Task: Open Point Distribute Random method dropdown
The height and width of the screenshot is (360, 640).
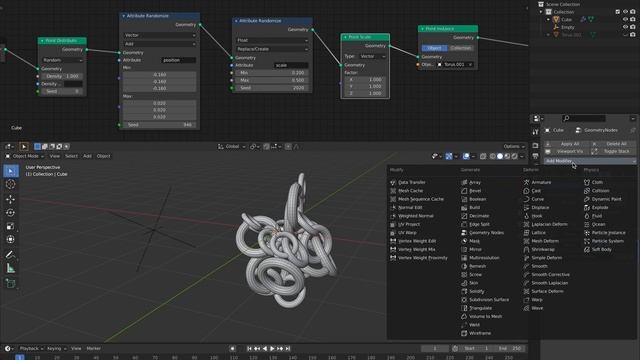Action: pos(62,60)
